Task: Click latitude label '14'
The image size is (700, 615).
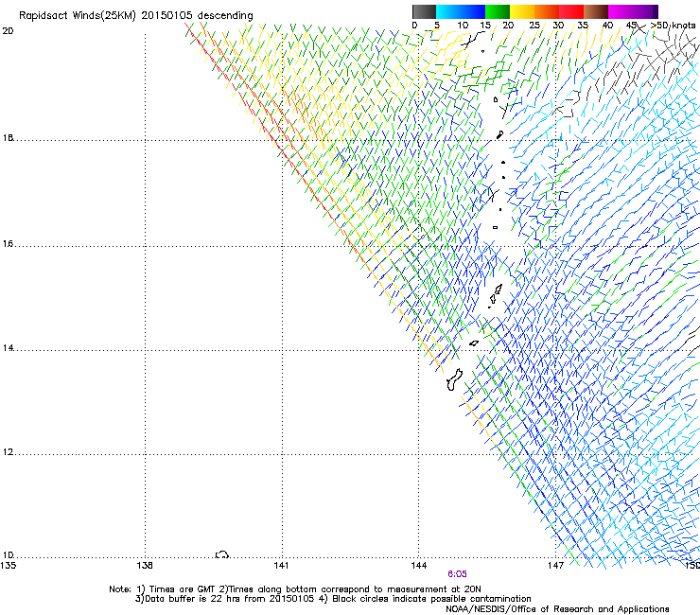Action: (8, 348)
